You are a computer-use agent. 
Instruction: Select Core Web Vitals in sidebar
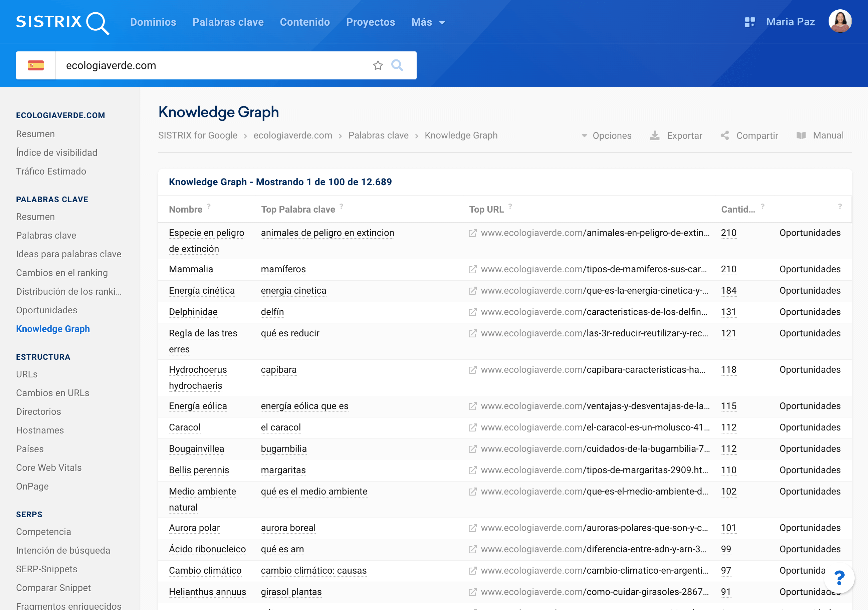click(x=49, y=468)
